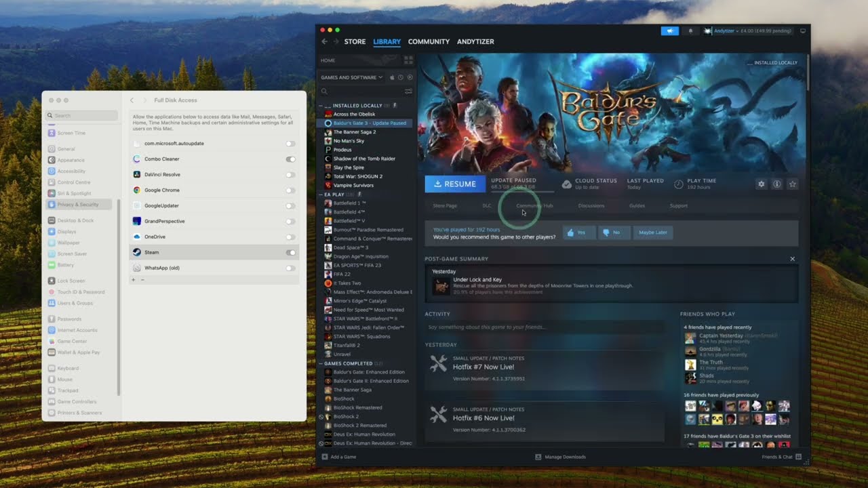The image size is (868, 488).
Task: Go forward with Steam forward arrow
Action: [x=336, y=41]
